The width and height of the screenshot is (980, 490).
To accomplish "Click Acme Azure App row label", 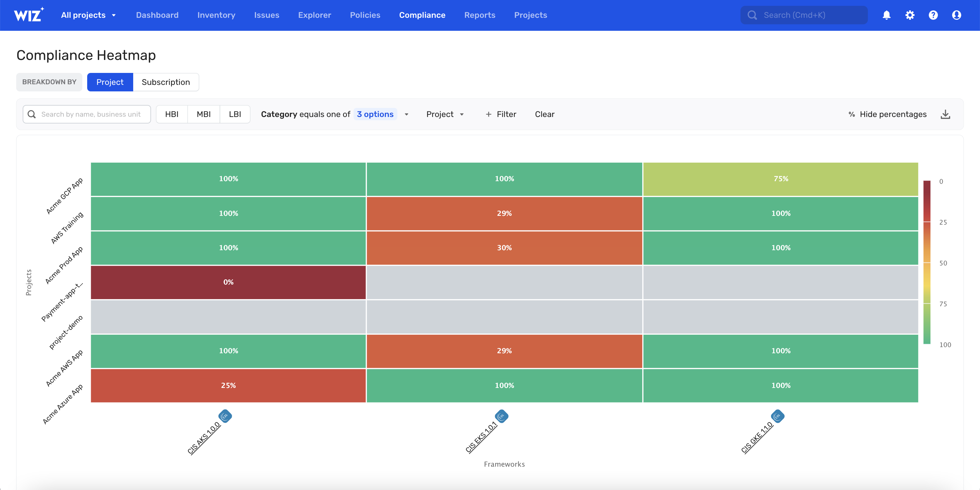I will pos(63,404).
